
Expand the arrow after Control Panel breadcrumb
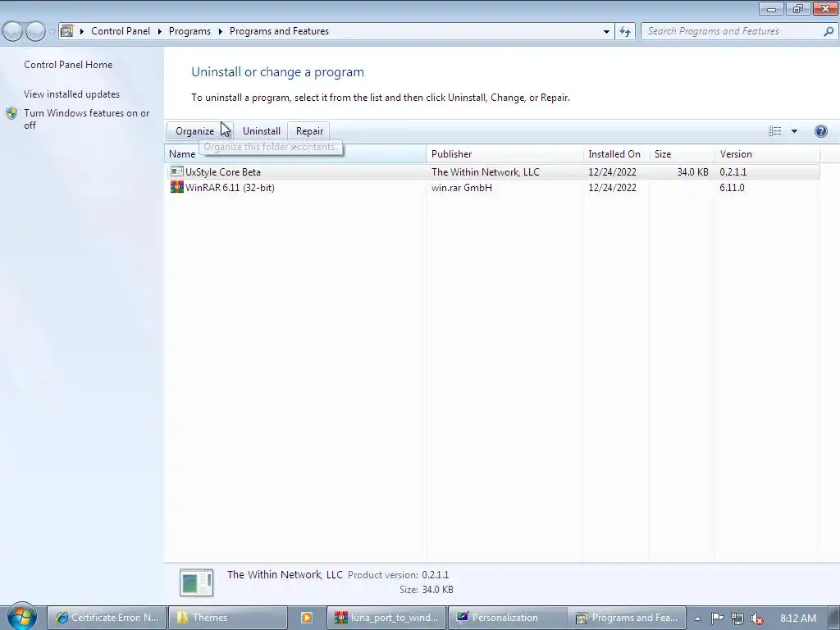pyautogui.click(x=160, y=31)
